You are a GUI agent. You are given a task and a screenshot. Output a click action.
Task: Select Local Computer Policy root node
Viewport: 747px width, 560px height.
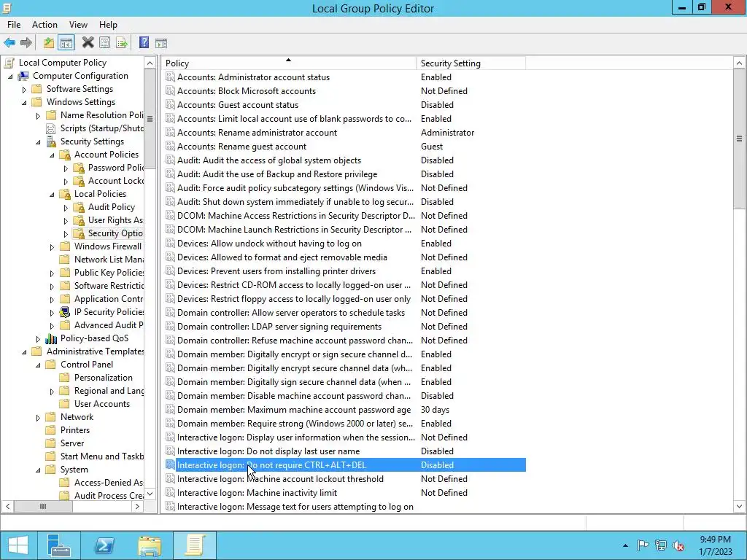click(63, 63)
